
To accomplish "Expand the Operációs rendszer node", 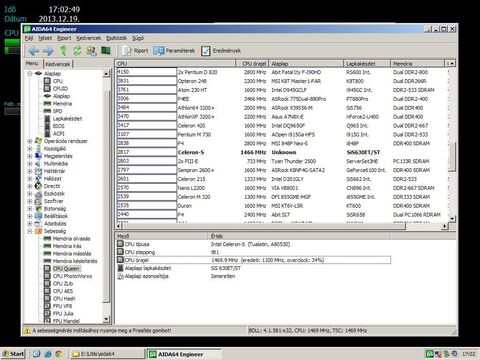I will click(30, 141).
